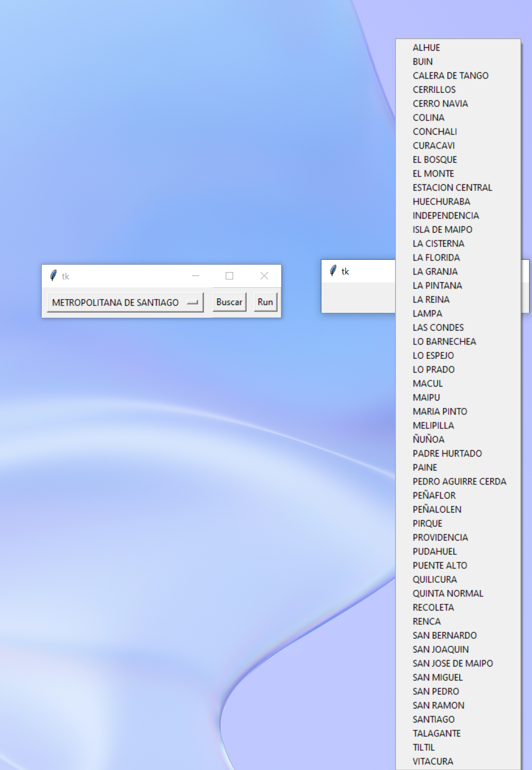Image resolution: width=532 pixels, height=770 pixels.
Task: Select BUIN from the comuna list
Action: point(458,61)
